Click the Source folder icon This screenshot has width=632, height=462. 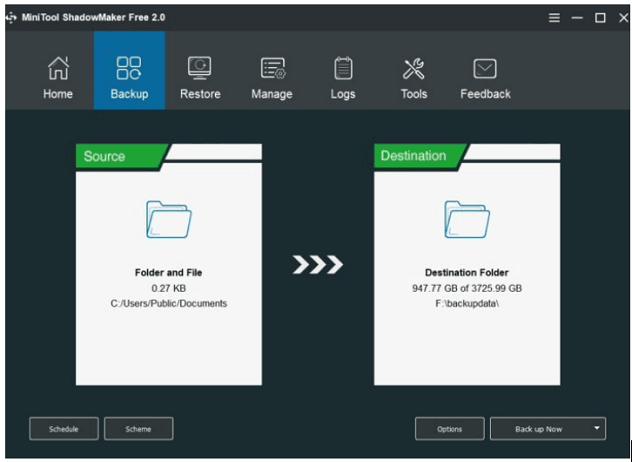(169, 219)
